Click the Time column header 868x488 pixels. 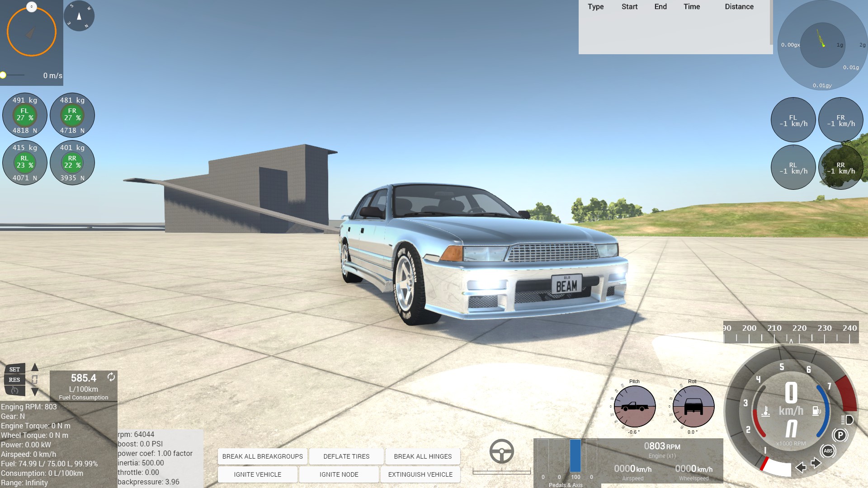(x=691, y=7)
